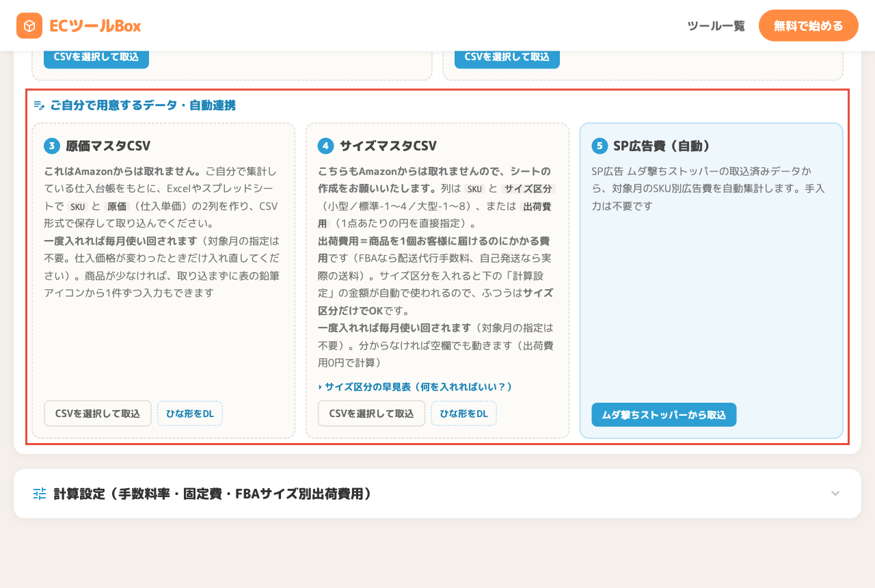Click the SP広告費（自動） card title
875x588 pixels.
[x=662, y=146]
